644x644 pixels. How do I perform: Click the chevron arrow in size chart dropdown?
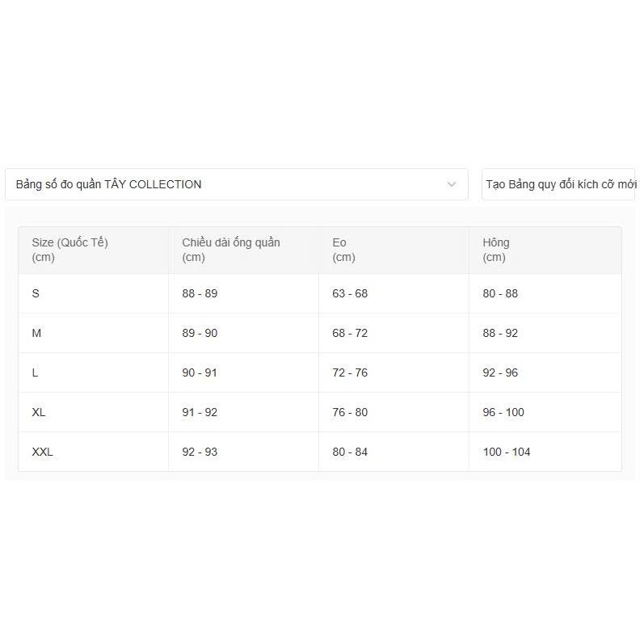tap(452, 184)
